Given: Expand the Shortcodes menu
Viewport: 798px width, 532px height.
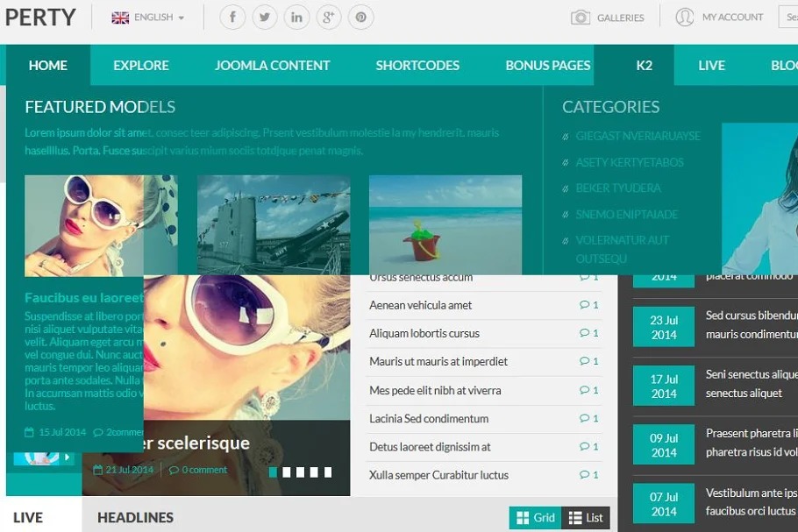Looking at the screenshot, I should pos(417,66).
